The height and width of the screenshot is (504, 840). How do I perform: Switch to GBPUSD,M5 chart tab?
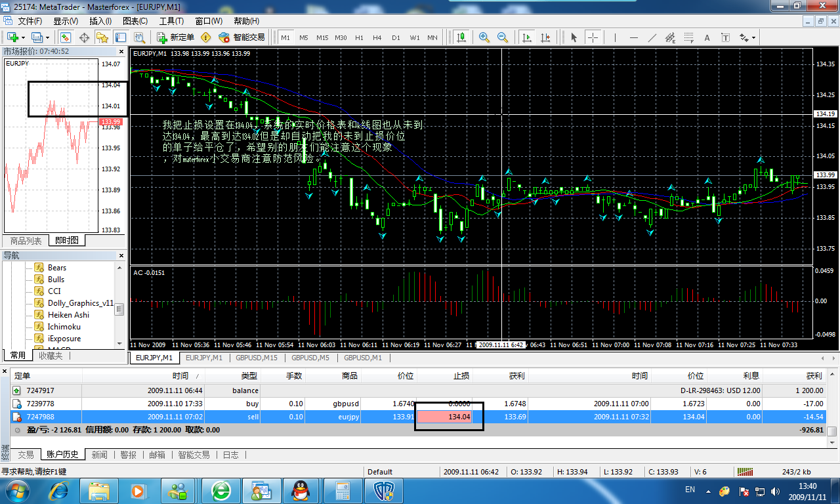click(310, 358)
